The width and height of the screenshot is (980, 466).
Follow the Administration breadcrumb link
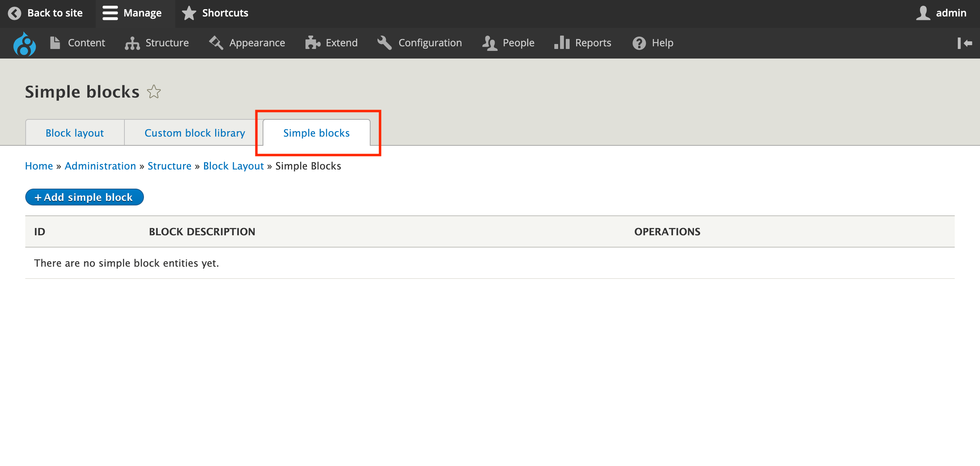(100, 166)
